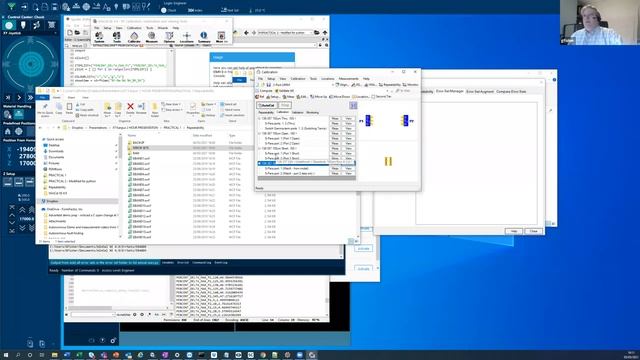Click the Measure icon in WinCal toolbar

[151, 37]
